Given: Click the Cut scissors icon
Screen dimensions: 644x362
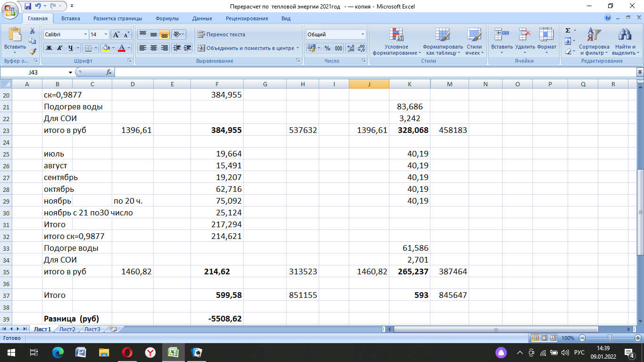Looking at the screenshot, I should click(33, 31).
